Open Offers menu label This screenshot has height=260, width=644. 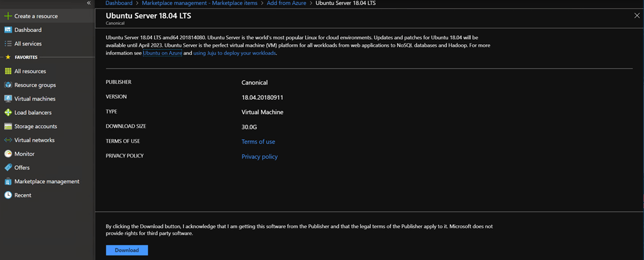(x=22, y=167)
